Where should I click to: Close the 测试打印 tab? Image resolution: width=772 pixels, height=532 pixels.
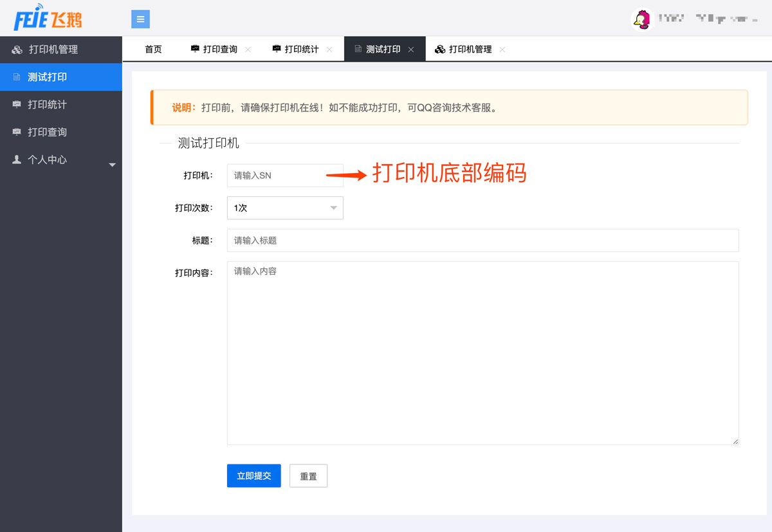point(411,50)
